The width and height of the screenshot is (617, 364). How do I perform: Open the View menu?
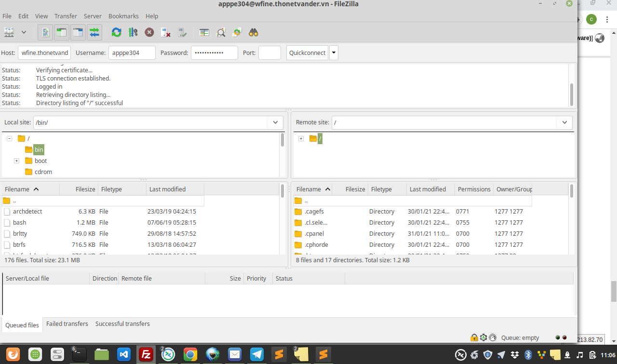click(41, 16)
